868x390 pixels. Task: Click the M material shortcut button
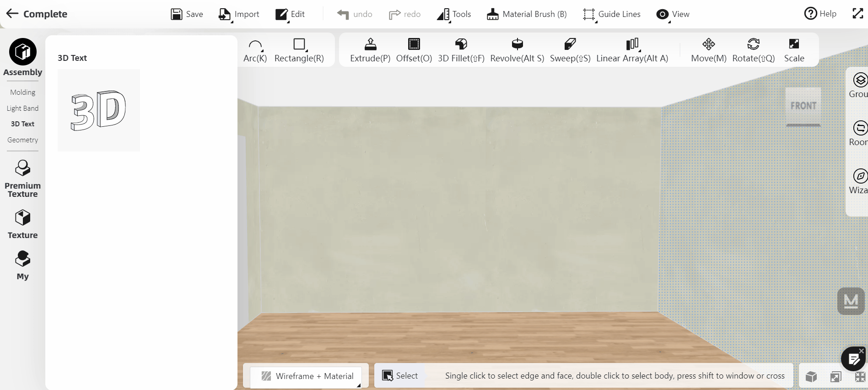[x=851, y=301]
